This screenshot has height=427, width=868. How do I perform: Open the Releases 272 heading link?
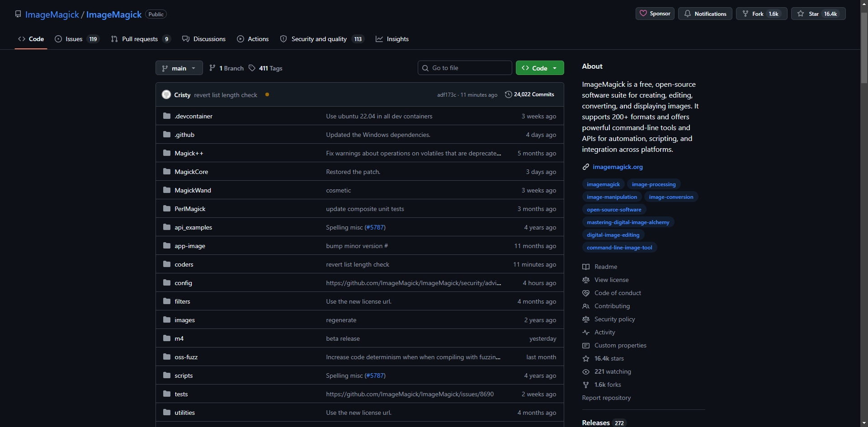pyautogui.click(x=604, y=423)
